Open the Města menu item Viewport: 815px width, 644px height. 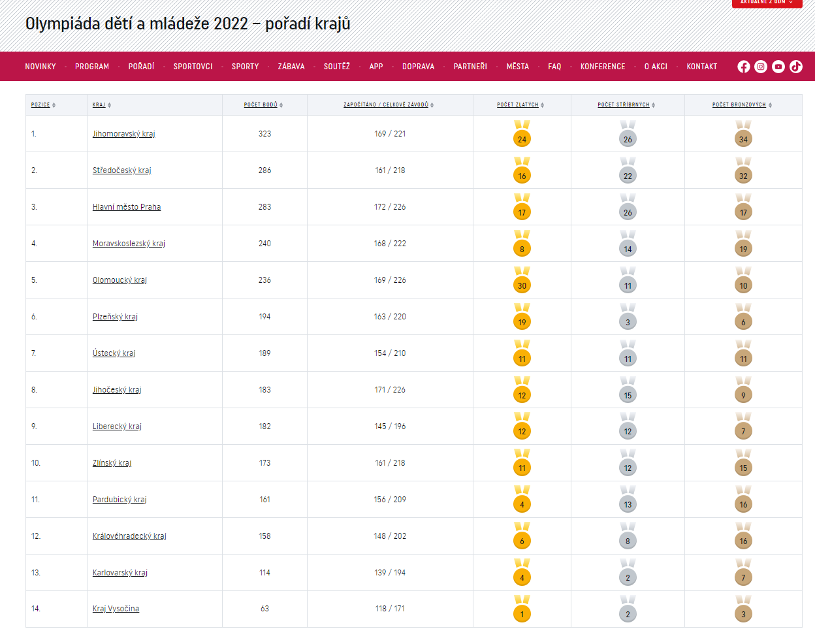[x=518, y=67]
